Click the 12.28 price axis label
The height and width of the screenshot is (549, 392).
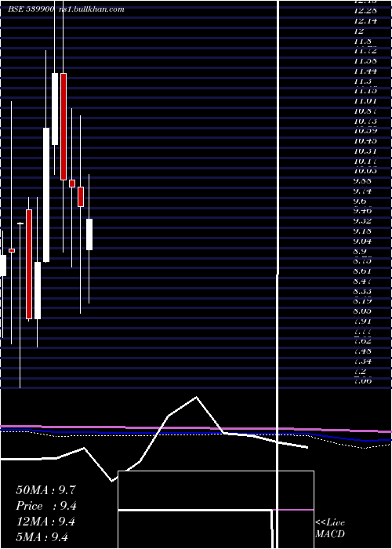tap(365, 11)
